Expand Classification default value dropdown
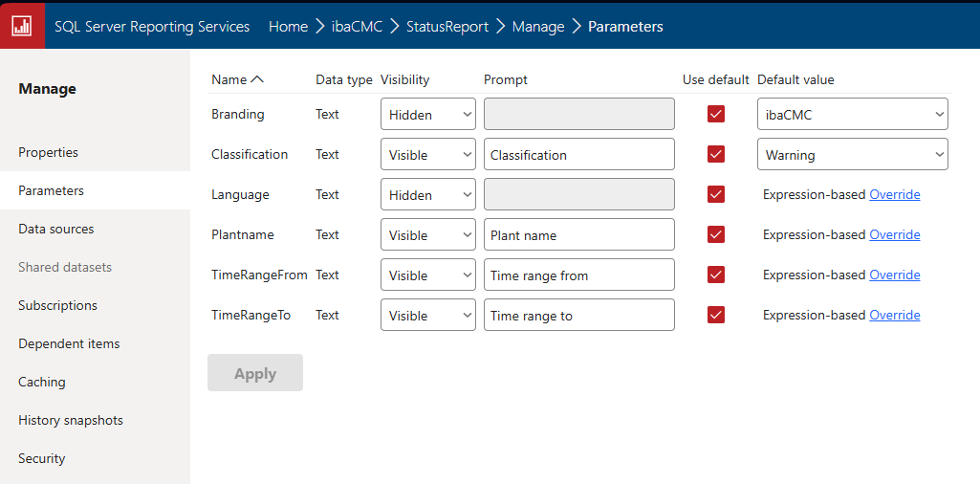This screenshot has width=980, height=484. [852, 155]
